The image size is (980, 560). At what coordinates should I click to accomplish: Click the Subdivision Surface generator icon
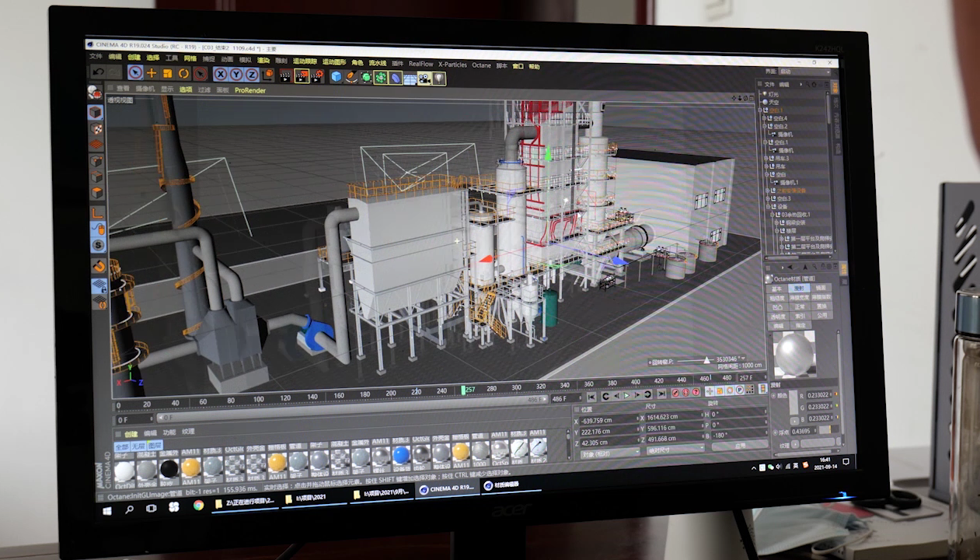[366, 77]
